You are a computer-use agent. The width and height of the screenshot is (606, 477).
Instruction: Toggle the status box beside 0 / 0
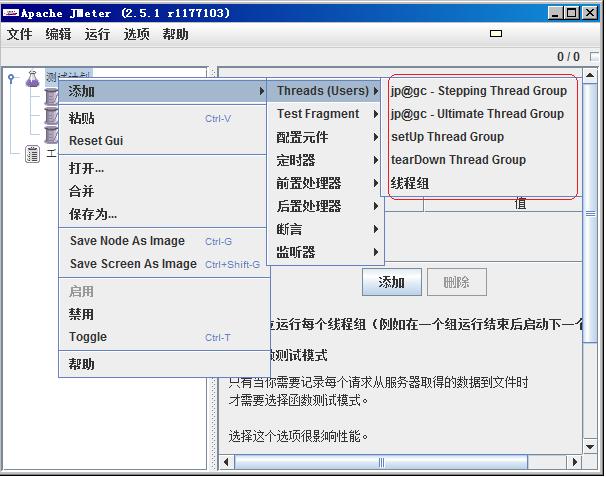(x=594, y=56)
